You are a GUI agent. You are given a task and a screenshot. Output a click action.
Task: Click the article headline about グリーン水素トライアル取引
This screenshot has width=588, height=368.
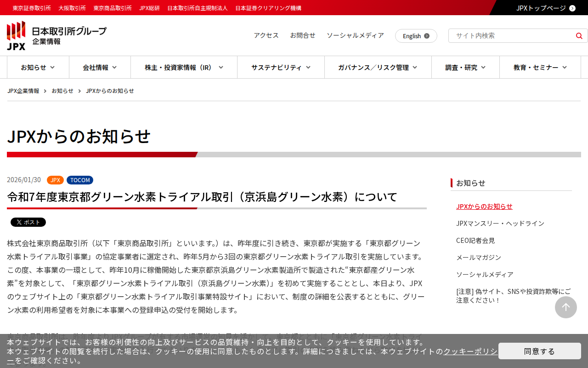[x=202, y=197]
